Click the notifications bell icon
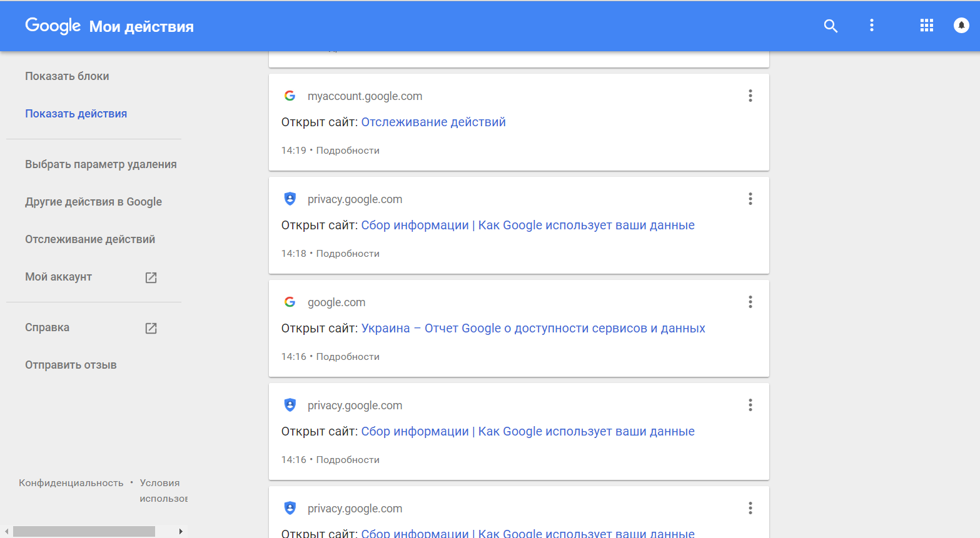Screen dimensions: 980x538 pyautogui.click(x=961, y=26)
